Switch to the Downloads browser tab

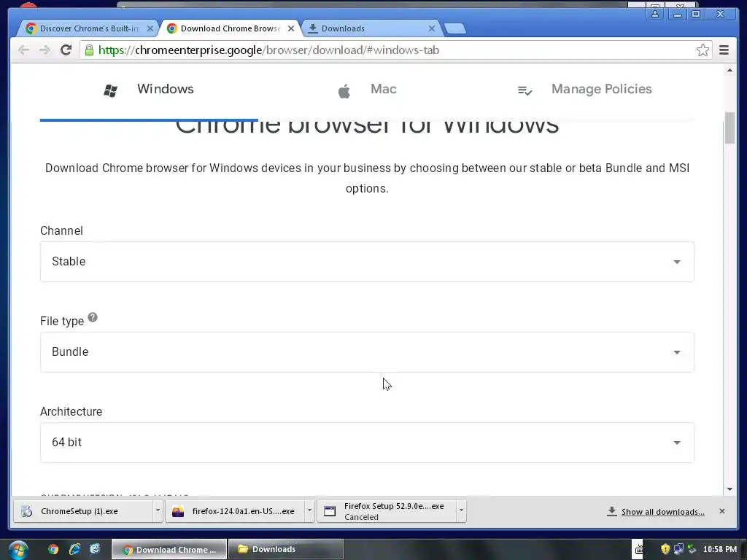pos(371,28)
